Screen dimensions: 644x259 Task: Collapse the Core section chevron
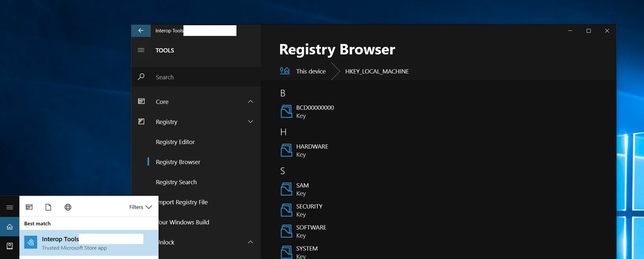(251, 102)
